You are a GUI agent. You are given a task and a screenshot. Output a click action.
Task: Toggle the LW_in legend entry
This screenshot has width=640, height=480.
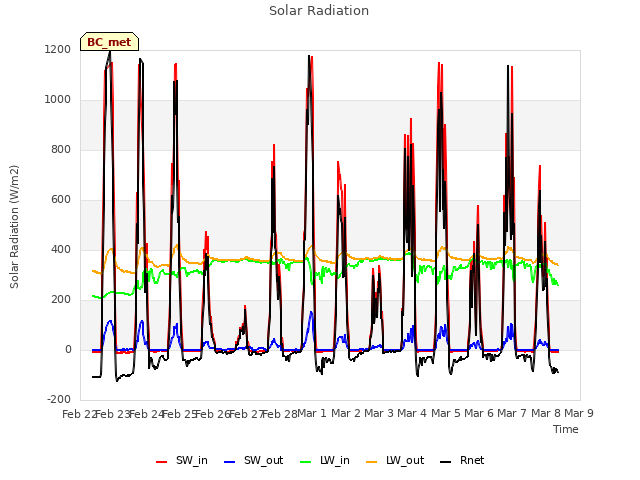click(x=325, y=460)
